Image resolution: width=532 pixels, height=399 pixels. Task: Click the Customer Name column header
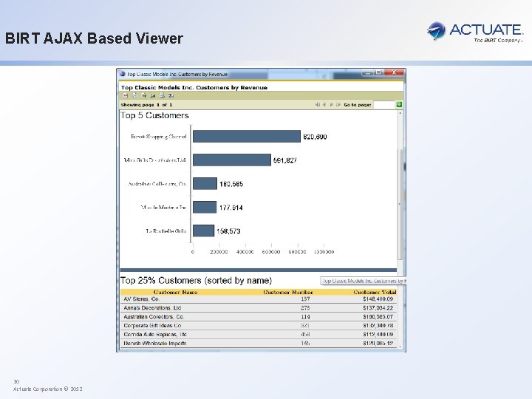coord(175,292)
